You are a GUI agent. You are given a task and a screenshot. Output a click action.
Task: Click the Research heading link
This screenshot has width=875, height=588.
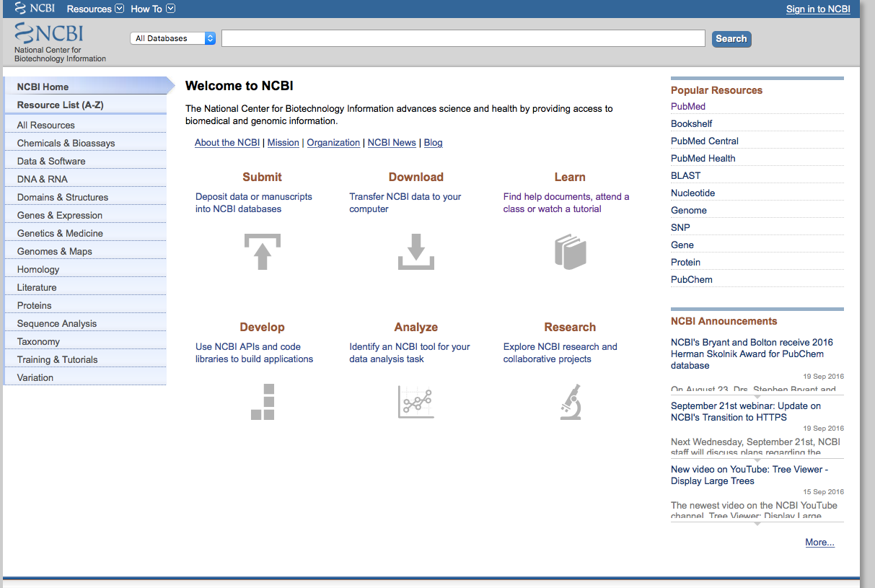[570, 327]
